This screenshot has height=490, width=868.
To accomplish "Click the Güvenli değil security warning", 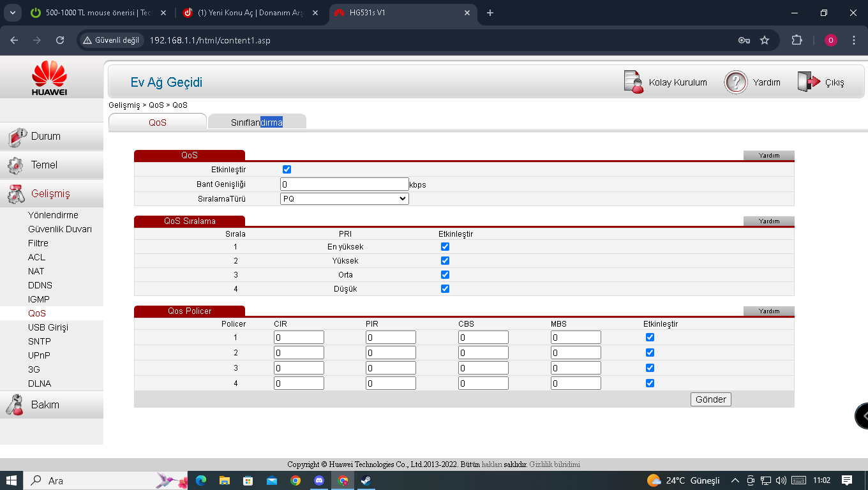I will pyautogui.click(x=111, y=40).
